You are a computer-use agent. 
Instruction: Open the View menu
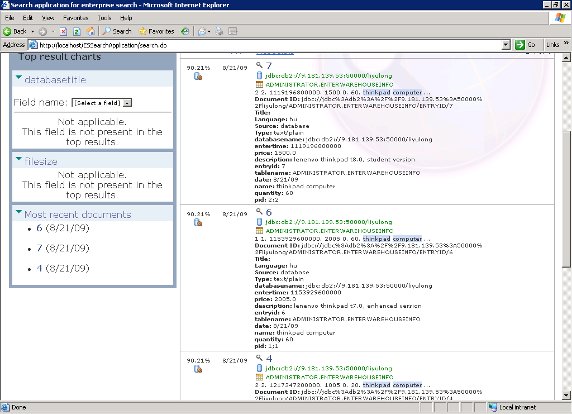48,18
